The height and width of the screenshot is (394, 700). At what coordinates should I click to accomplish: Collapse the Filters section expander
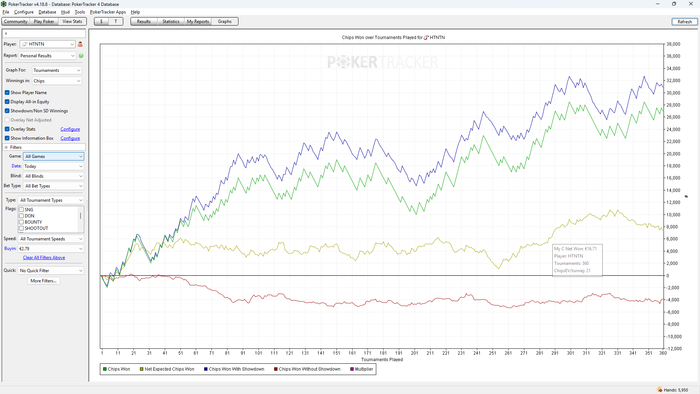coord(6,147)
